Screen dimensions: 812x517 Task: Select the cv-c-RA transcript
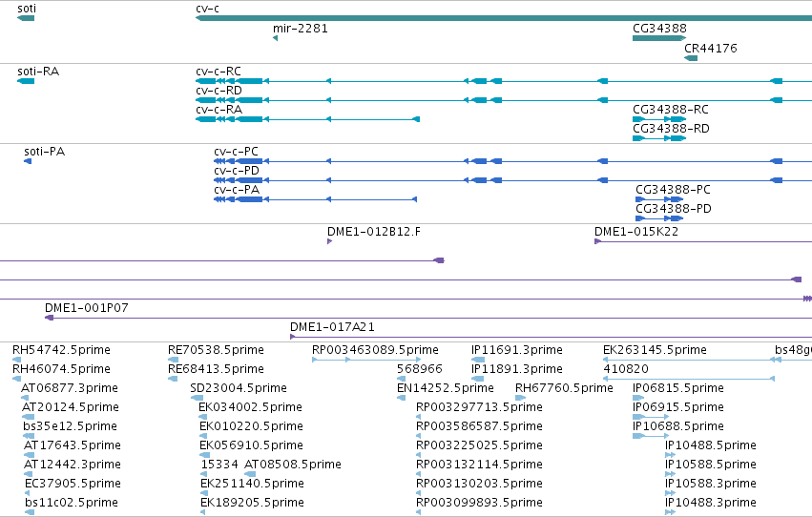[x=307, y=119]
